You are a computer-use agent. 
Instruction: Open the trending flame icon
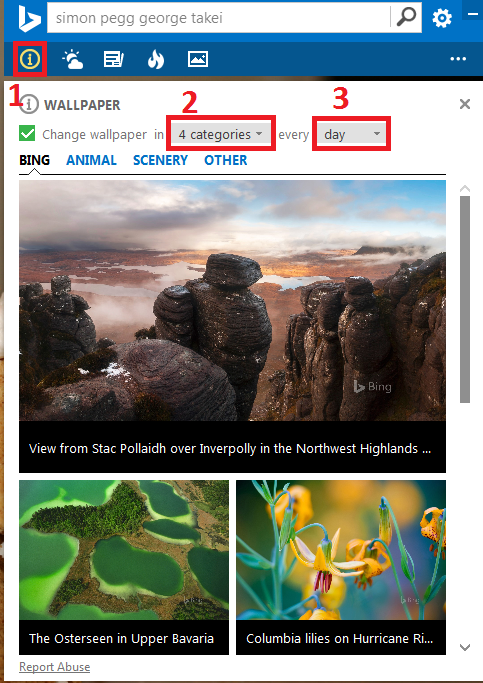click(156, 59)
